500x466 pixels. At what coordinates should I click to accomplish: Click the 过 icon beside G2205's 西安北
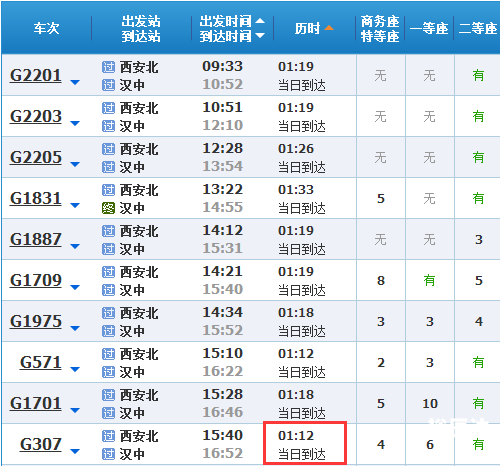108,149
